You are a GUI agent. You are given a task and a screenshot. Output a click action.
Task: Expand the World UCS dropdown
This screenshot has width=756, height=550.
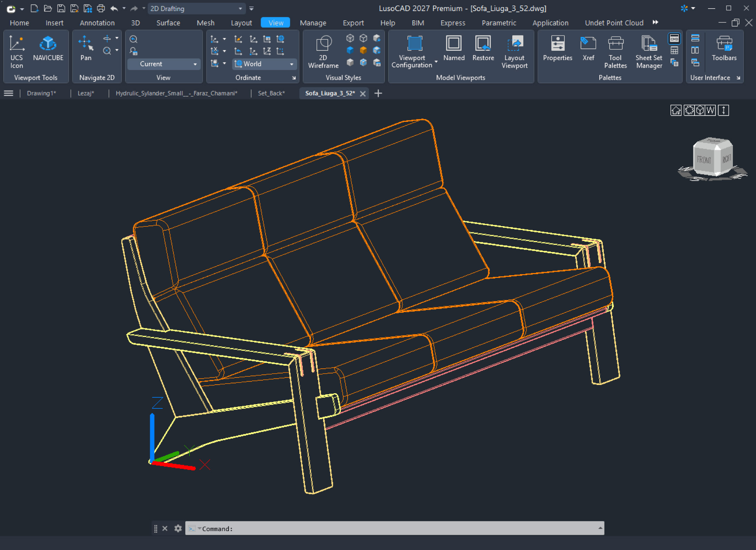pos(264,64)
